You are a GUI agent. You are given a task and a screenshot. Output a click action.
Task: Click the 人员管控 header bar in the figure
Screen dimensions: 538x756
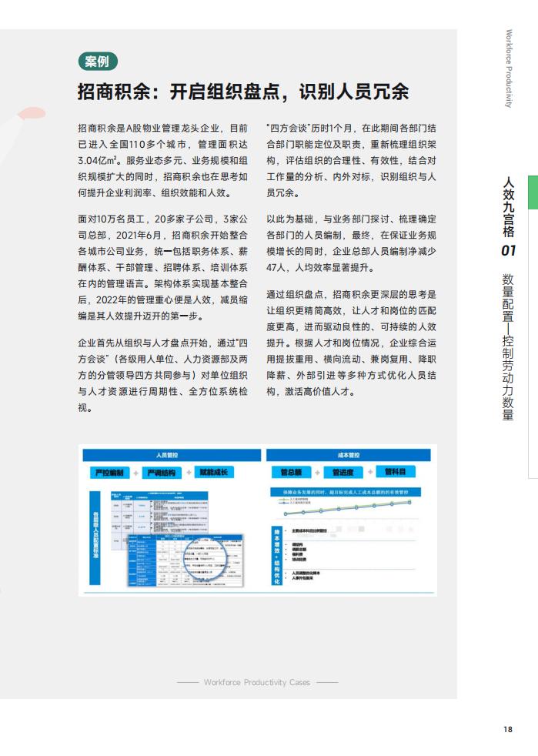(172, 455)
